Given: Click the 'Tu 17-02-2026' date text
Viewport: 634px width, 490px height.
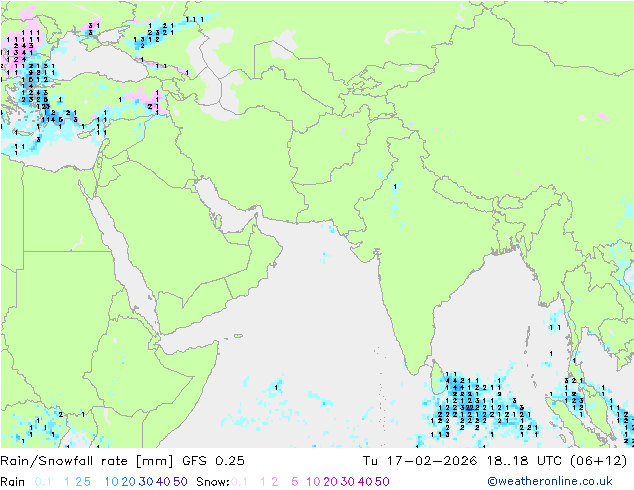Looking at the screenshot, I should [420, 460].
